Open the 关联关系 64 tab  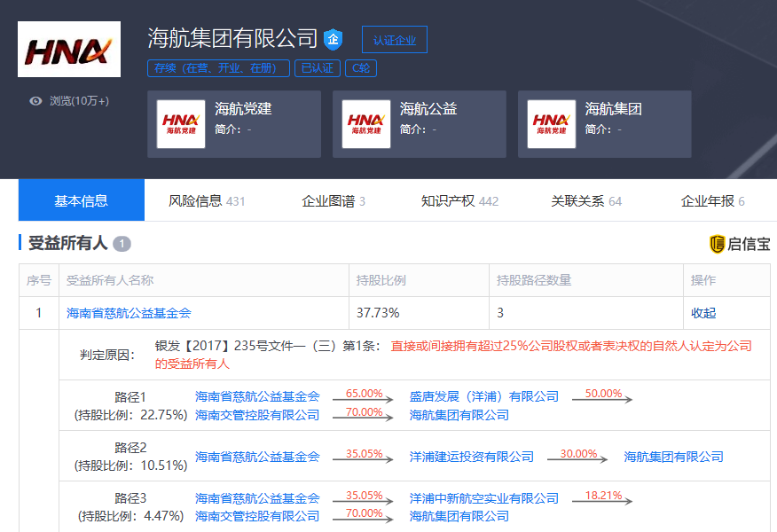(586, 200)
